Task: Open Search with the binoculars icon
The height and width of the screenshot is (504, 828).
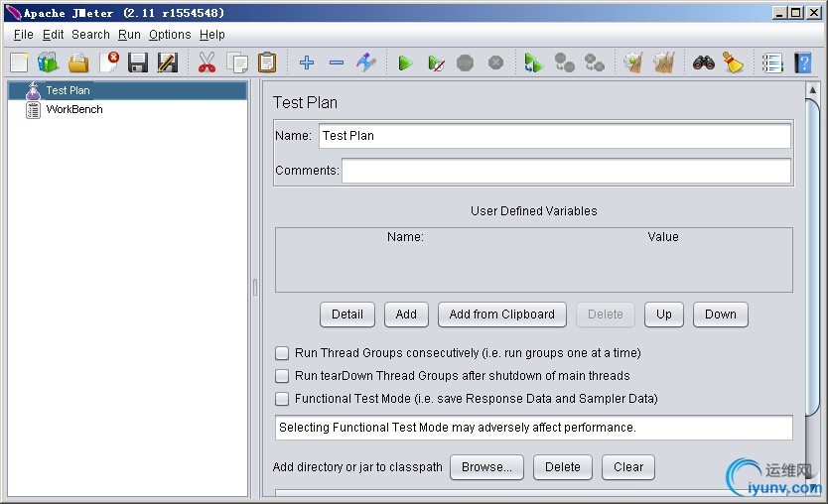Action: coord(703,63)
